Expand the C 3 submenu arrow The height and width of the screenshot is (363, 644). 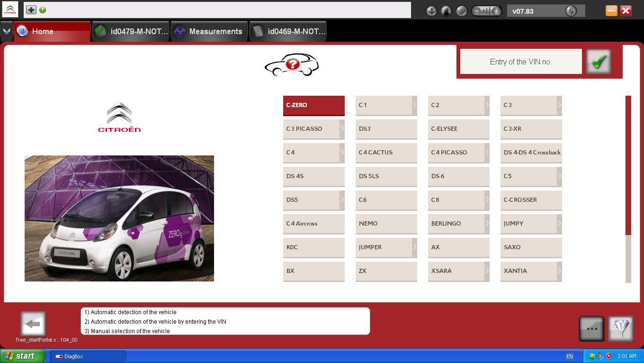coord(560,105)
